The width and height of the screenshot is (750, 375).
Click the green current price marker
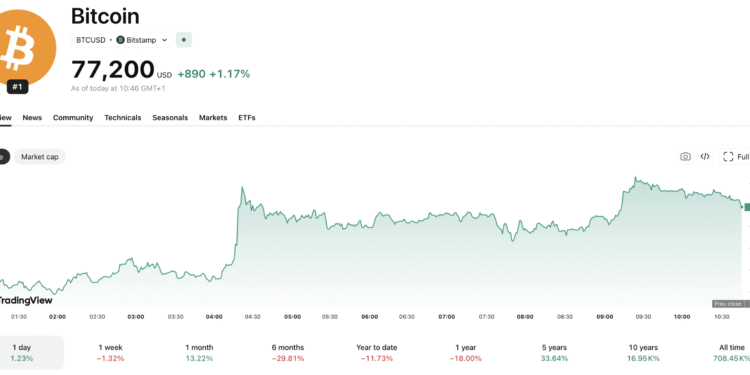[747, 207]
